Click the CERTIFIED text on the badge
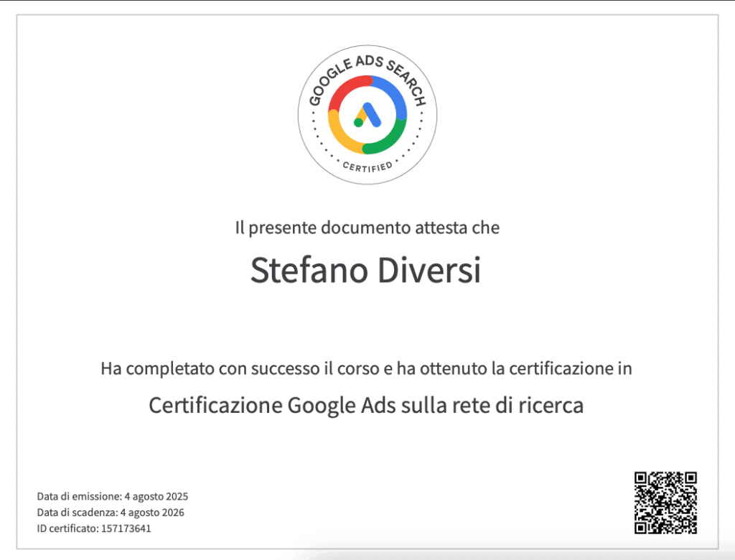Screen dimensions: 735x560 (367, 166)
